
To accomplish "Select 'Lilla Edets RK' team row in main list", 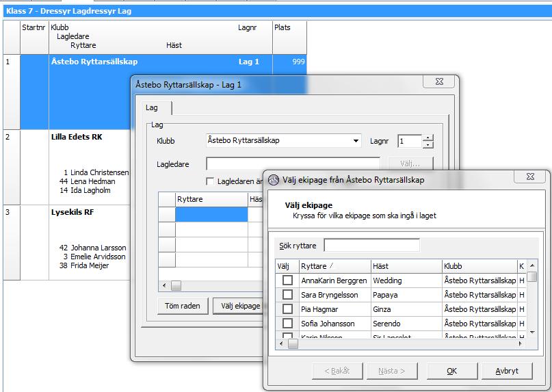I will 77,137.
